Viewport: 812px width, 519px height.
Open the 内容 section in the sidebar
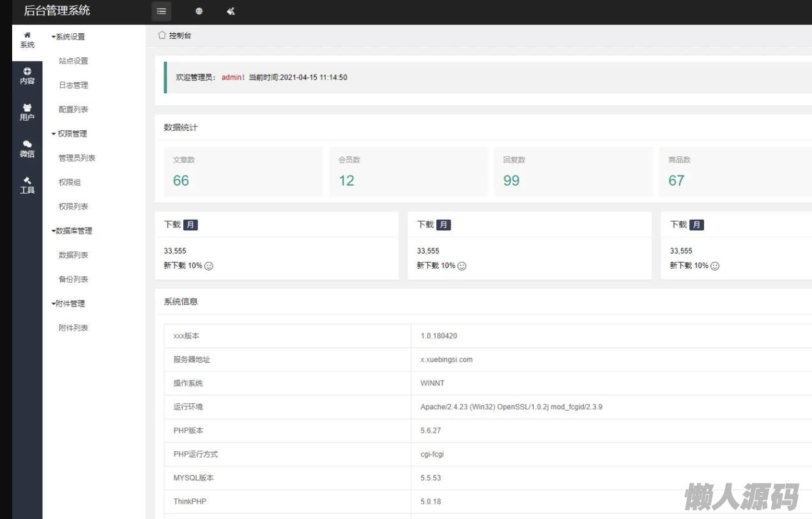[27, 77]
